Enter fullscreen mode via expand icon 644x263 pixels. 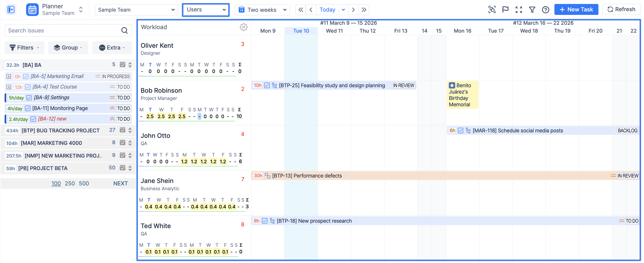coord(518,9)
